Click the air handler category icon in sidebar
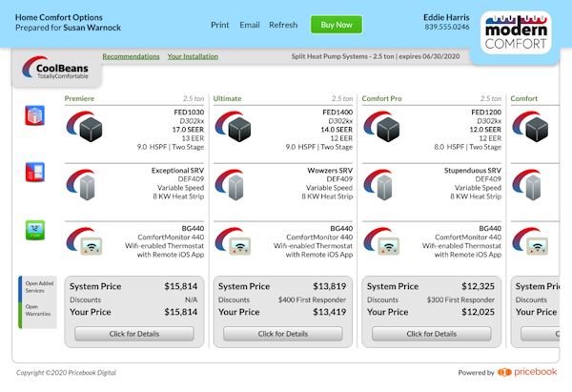Viewport: 572px width, 392px height. (x=33, y=173)
